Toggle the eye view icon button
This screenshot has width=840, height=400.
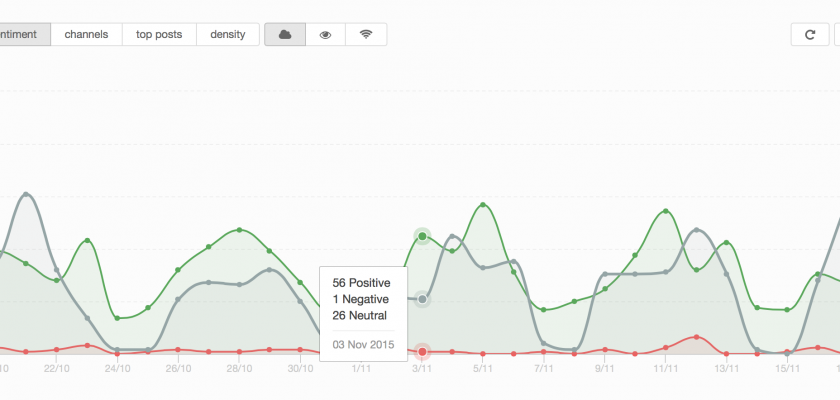click(325, 34)
